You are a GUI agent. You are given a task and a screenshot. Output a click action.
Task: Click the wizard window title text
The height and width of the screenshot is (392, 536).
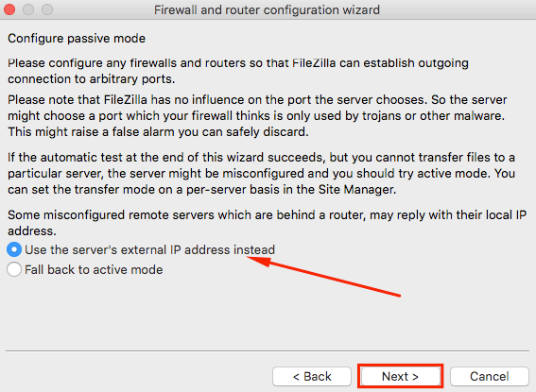coord(267,9)
